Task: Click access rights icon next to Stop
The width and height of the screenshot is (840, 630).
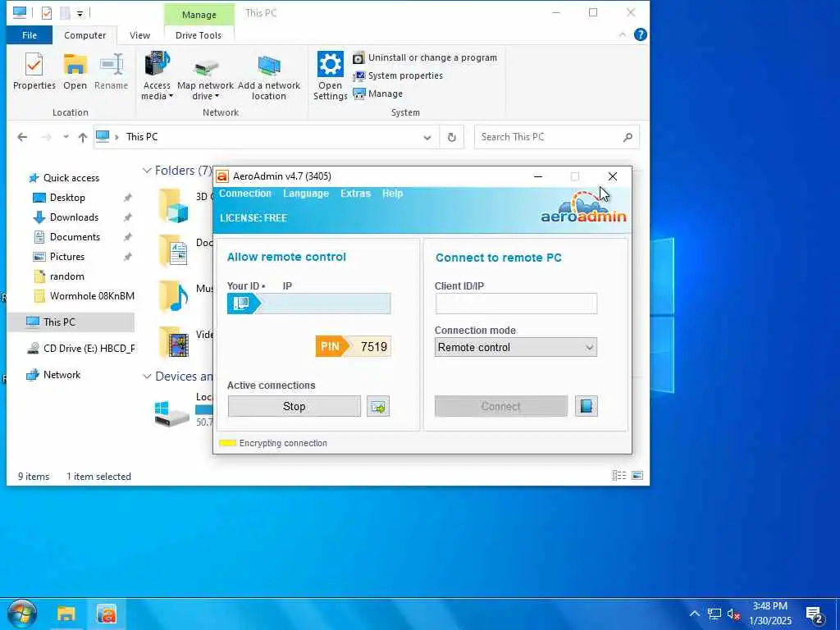Action: tap(378, 407)
